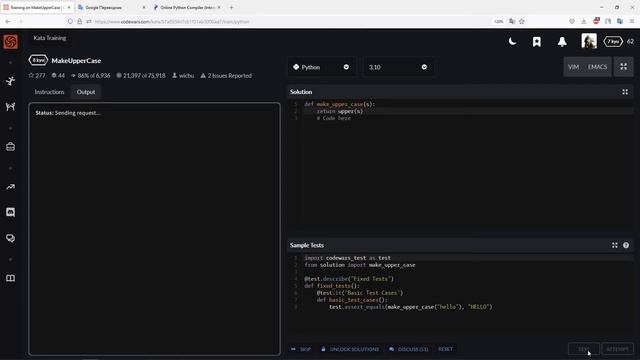
Task: Select the Output tab
Action: (x=86, y=92)
